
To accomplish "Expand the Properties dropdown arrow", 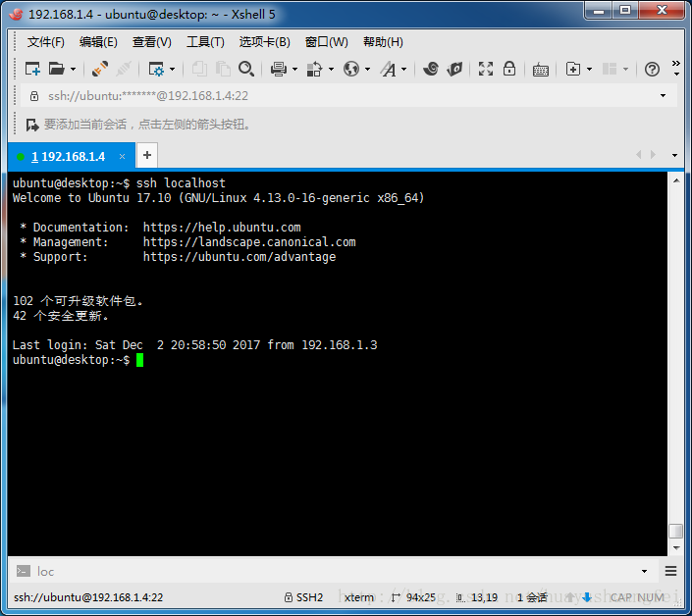I will coord(172,70).
